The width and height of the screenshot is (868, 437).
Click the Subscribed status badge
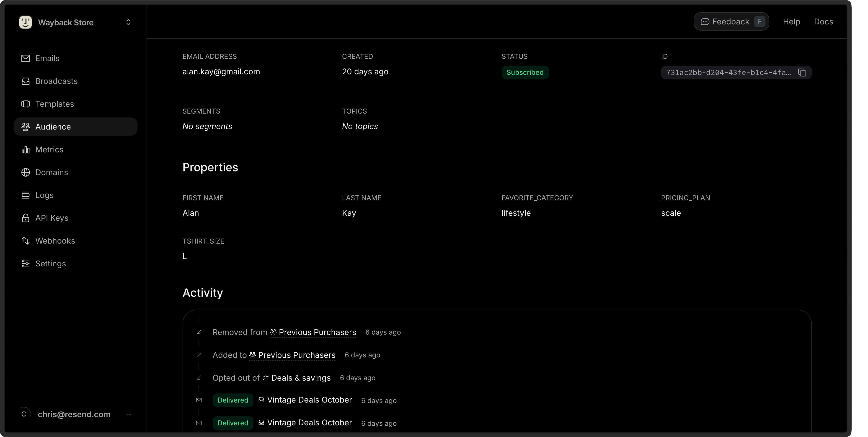525,73
